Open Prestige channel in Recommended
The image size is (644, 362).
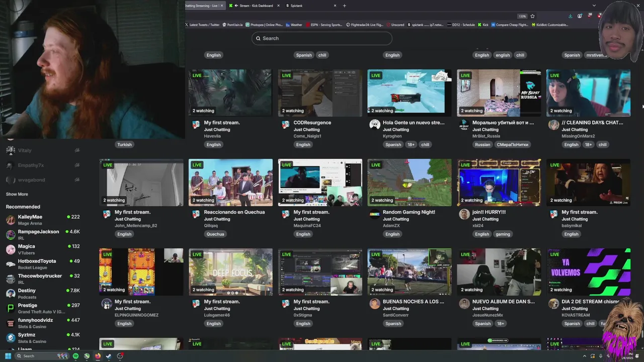point(43,308)
